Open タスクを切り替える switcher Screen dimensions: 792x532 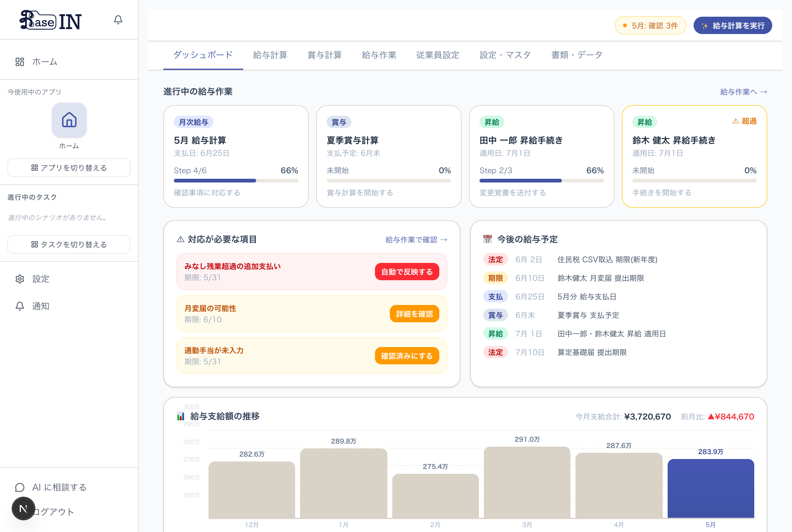point(69,244)
